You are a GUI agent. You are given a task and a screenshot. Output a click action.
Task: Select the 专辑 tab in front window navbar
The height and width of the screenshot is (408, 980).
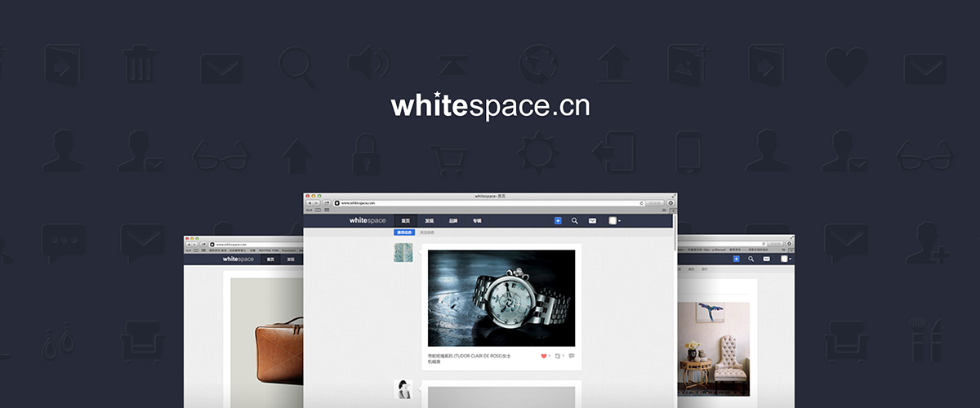(477, 220)
